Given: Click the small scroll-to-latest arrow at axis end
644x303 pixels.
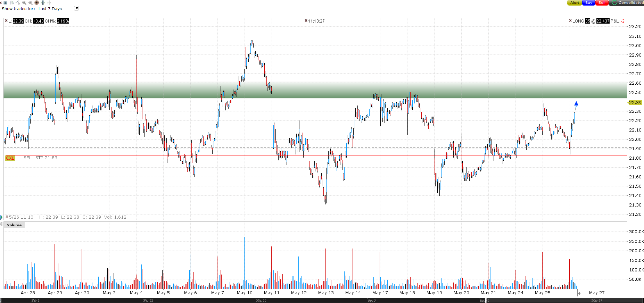Looking at the screenshot, I should 579,293.
